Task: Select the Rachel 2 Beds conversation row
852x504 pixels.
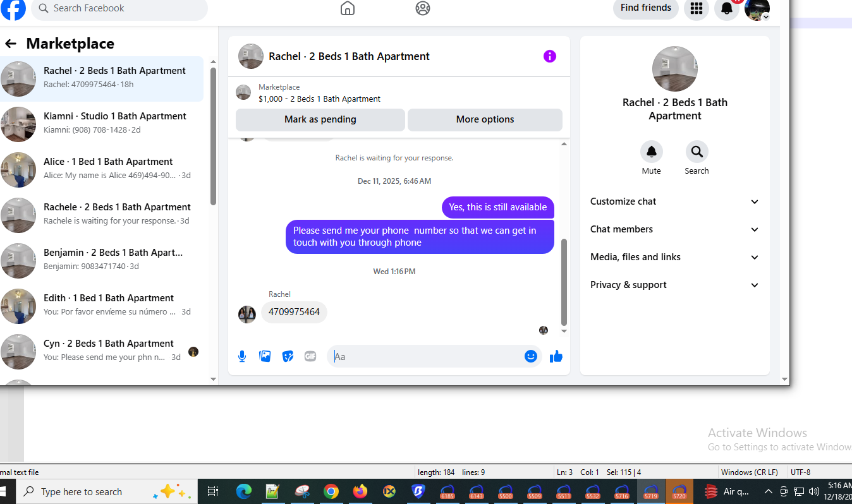Action: 102,78
